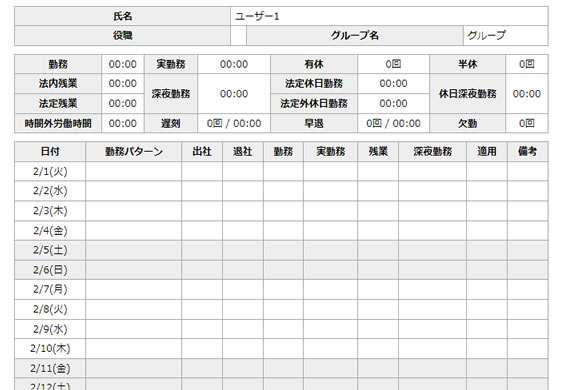Select the date row 2/2(水)
Image resolution: width=570 pixels, height=390 pixels.
281,191
